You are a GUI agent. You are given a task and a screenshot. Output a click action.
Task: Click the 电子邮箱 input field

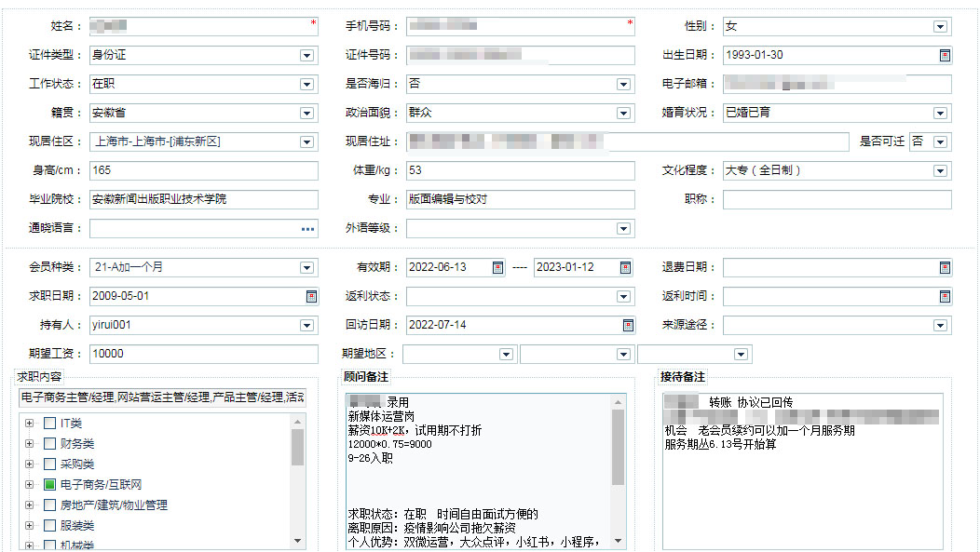(x=837, y=84)
